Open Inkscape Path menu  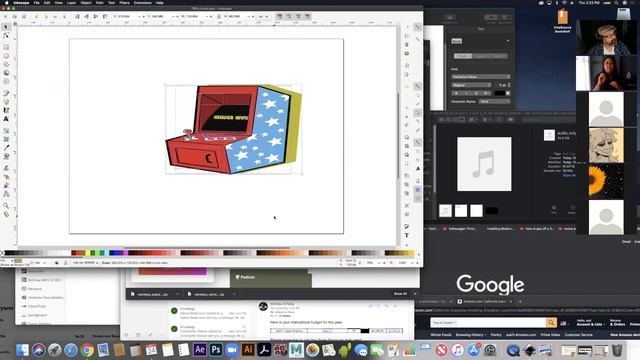click(100, 3)
